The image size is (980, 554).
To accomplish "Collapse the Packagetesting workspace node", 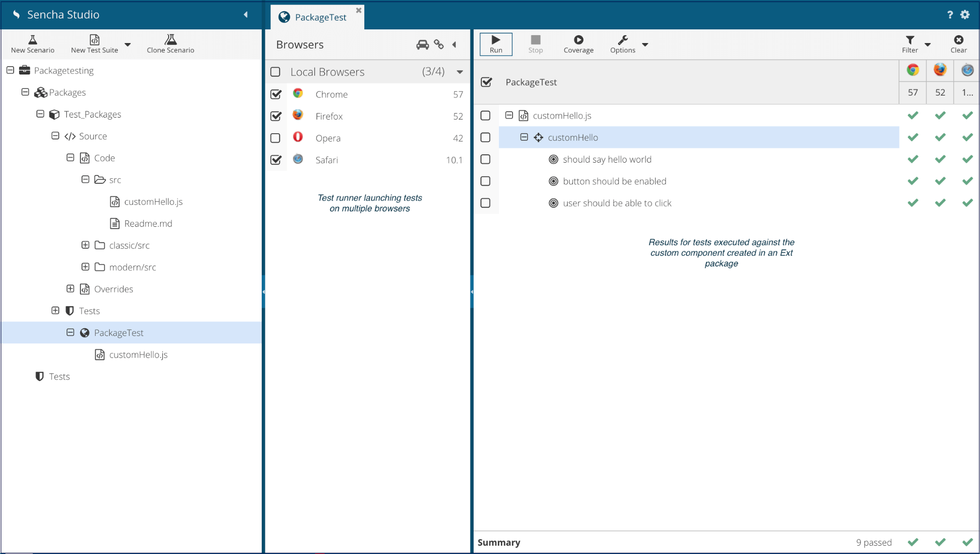I will (10, 70).
